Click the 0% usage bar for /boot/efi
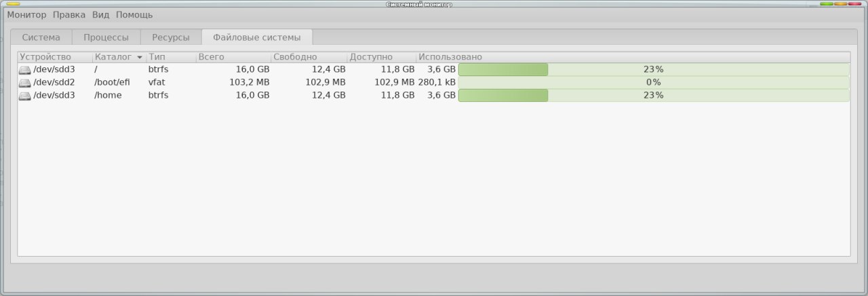 tap(654, 82)
